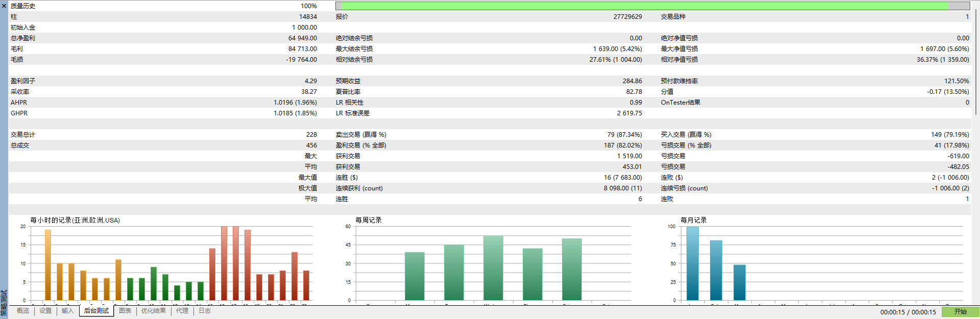Click the 买入交易 (赢得 %) value 149 (79.19%)
Image resolution: width=980 pixels, height=319 pixels.
coord(950,135)
